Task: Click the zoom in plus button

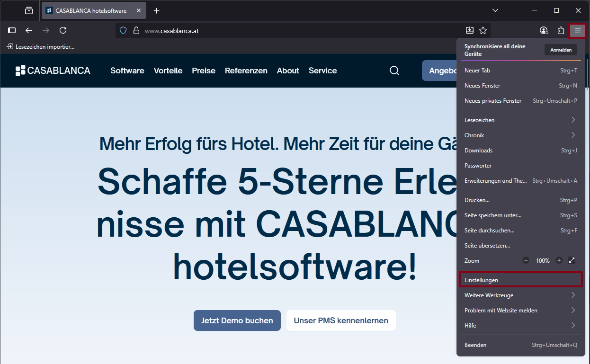Action: point(559,260)
